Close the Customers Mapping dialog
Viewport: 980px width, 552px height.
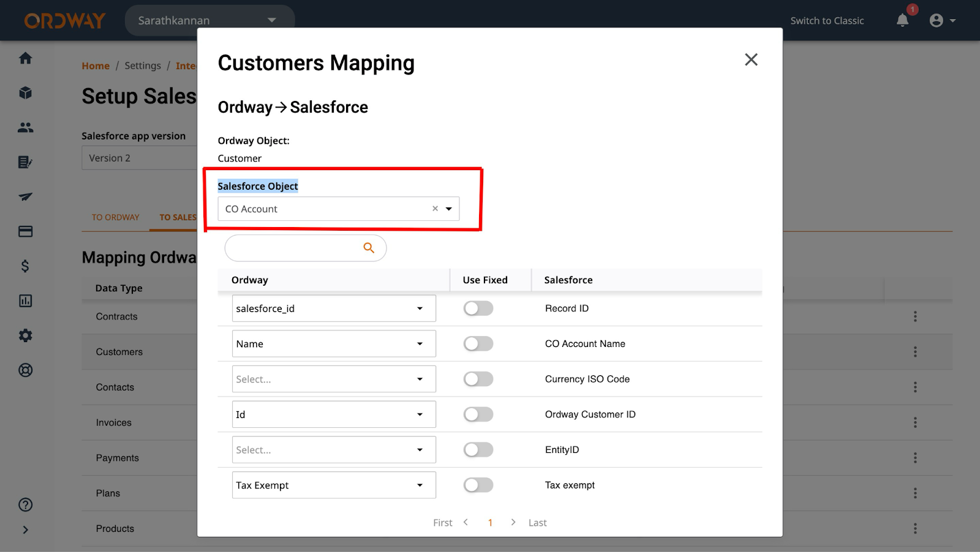click(x=751, y=59)
